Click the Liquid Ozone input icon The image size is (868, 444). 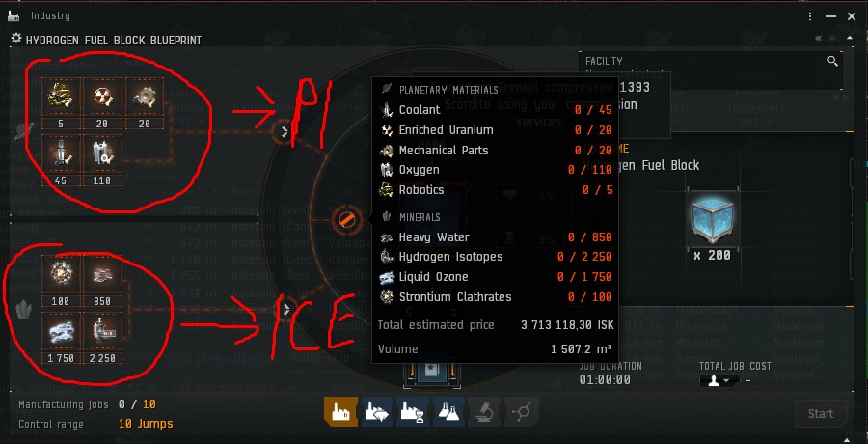pyautogui.click(x=61, y=331)
